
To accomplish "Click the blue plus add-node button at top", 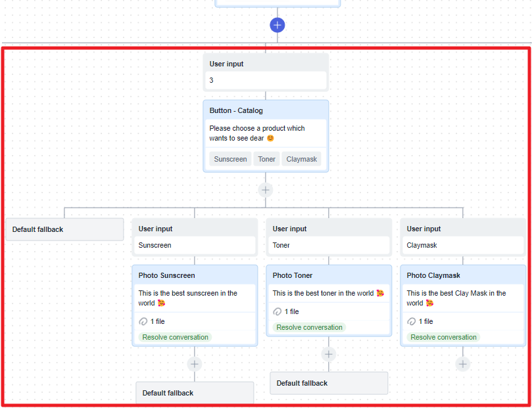I will click(x=278, y=25).
